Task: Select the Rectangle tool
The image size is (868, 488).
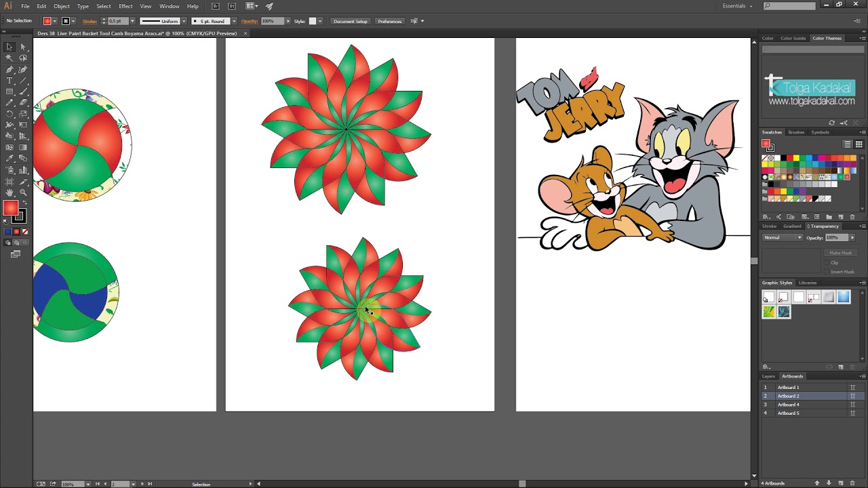Action: point(9,91)
